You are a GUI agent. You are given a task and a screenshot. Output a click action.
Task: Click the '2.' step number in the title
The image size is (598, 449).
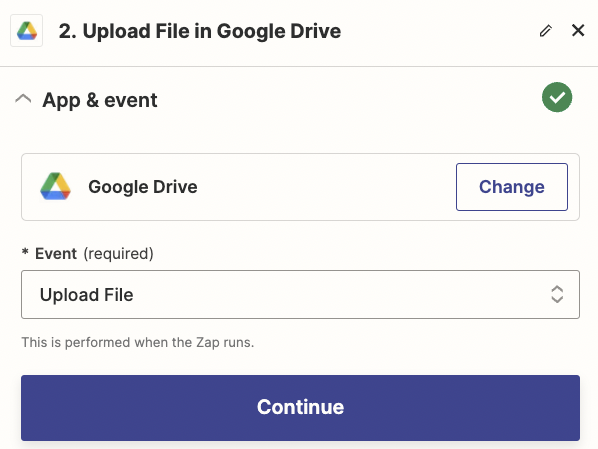[68, 31]
